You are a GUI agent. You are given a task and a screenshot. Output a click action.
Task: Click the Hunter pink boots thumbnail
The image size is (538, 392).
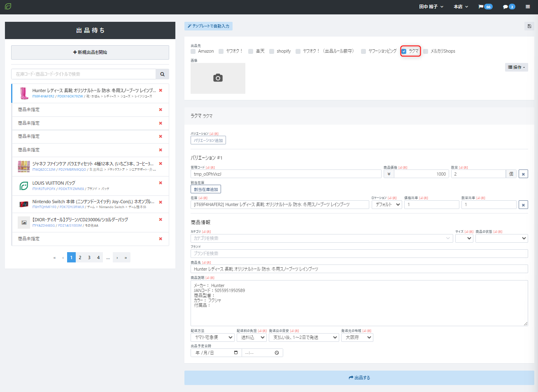[x=24, y=93]
